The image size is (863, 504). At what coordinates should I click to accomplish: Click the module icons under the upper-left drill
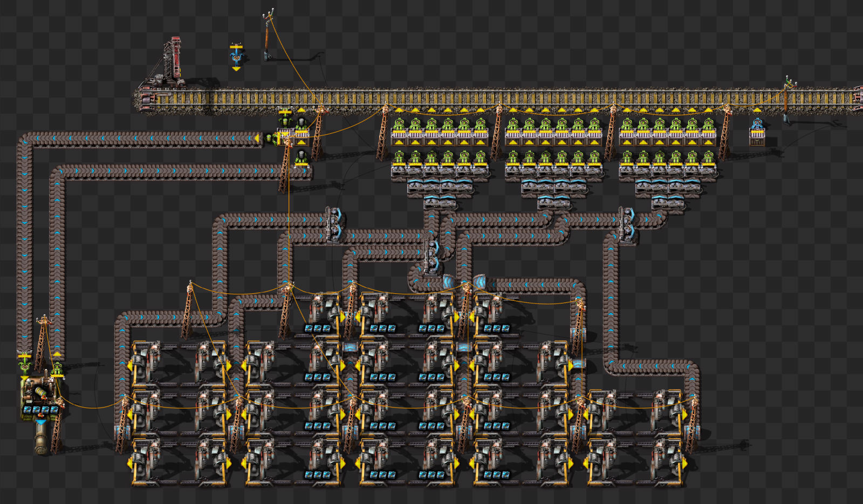[318, 328]
